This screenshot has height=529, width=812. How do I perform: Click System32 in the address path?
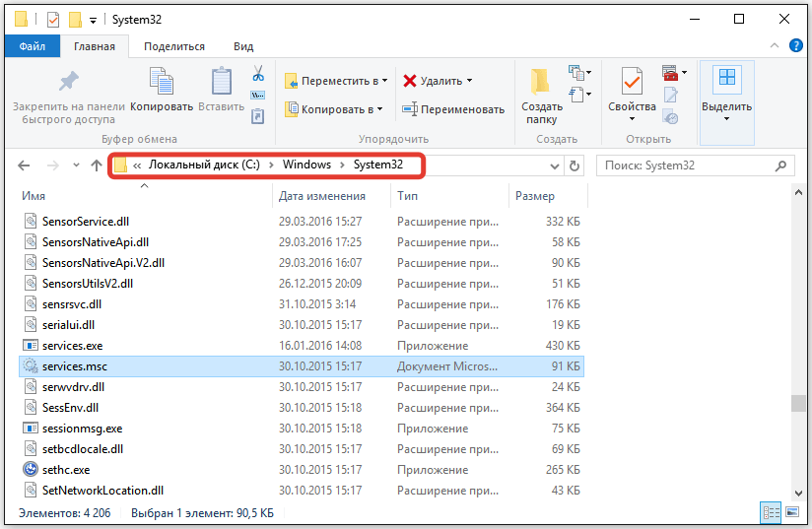point(378,165)
